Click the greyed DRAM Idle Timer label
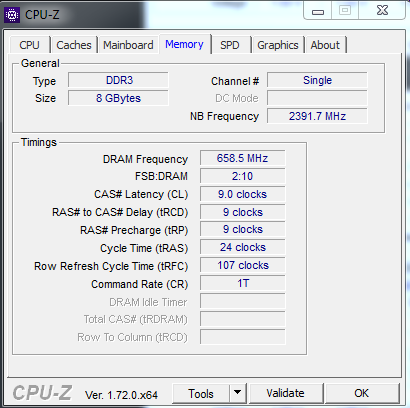 pyautogui.click(x=148, y=302)
